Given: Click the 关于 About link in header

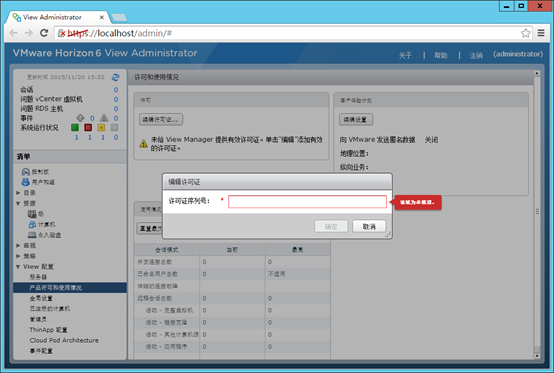Looking at the screenshot, I should coord(405,55).
